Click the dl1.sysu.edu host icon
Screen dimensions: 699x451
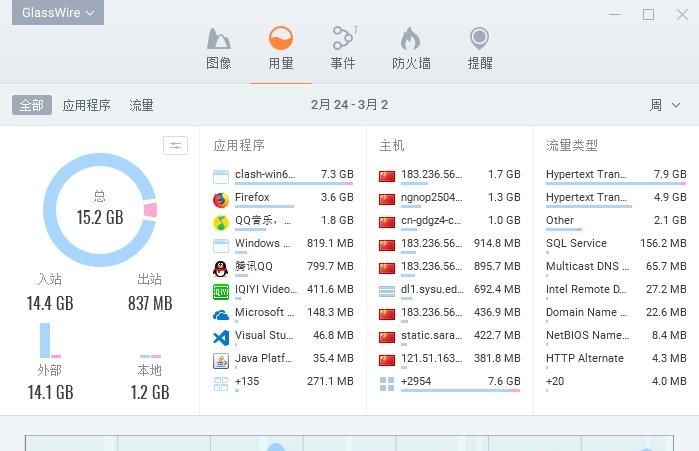click(387, 291)
